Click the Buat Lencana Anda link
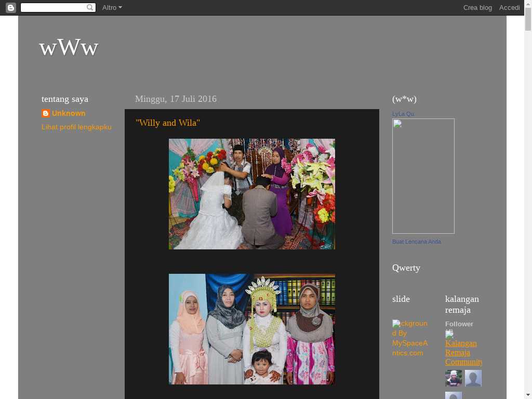 point(416,242)
